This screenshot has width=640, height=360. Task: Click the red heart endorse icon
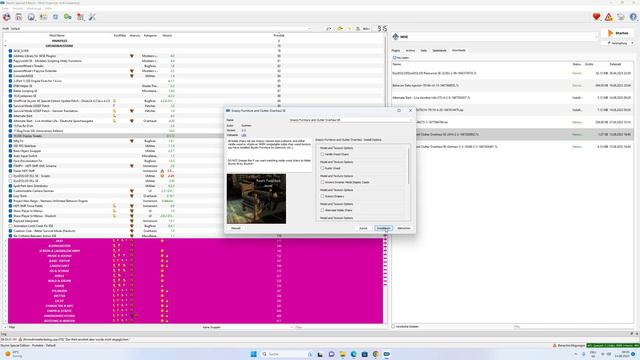point(596,17)
